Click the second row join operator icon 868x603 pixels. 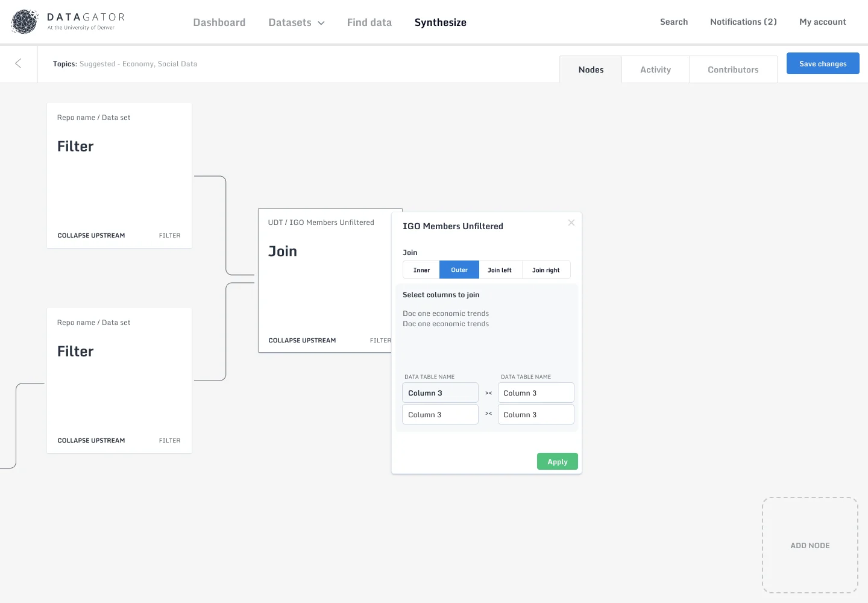point(488,414)
